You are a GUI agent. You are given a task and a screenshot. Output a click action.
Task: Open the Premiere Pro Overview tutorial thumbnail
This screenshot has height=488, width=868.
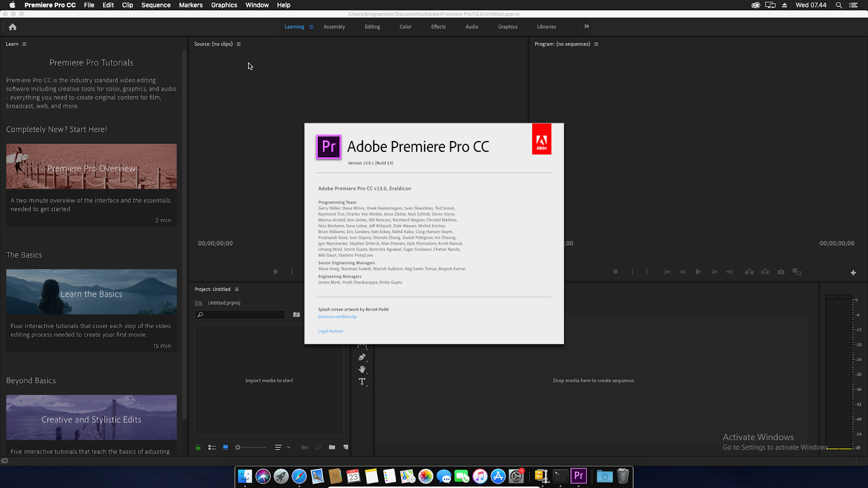[x=91, y=166]
